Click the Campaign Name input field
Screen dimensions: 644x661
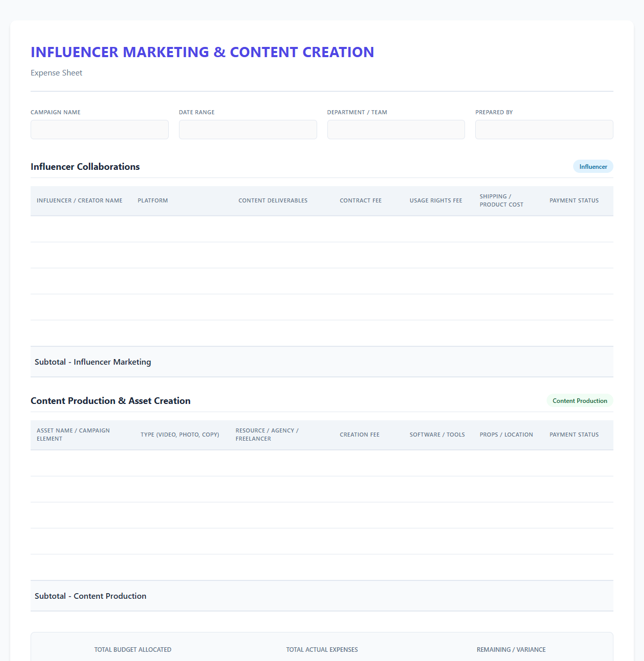(99, 130)
